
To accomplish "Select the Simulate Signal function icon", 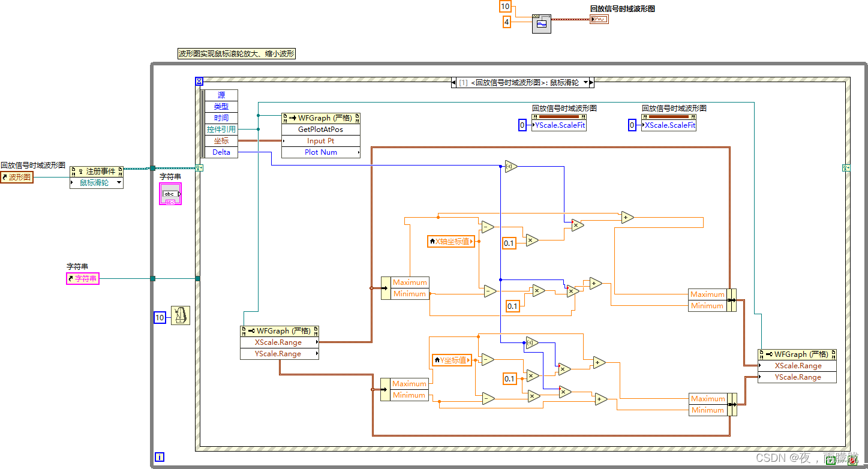I will click(x=541, y=23).
